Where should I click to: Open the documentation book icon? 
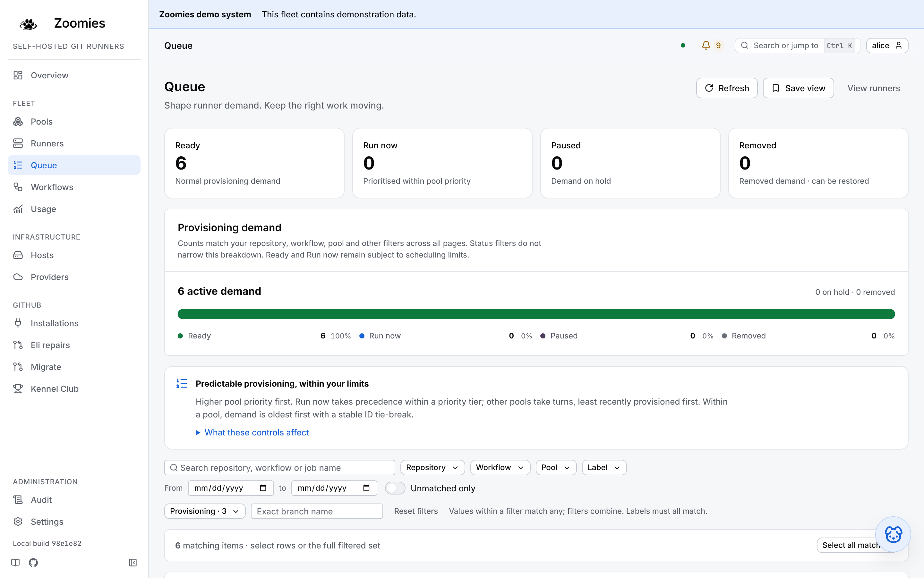[x=15, y=562]
